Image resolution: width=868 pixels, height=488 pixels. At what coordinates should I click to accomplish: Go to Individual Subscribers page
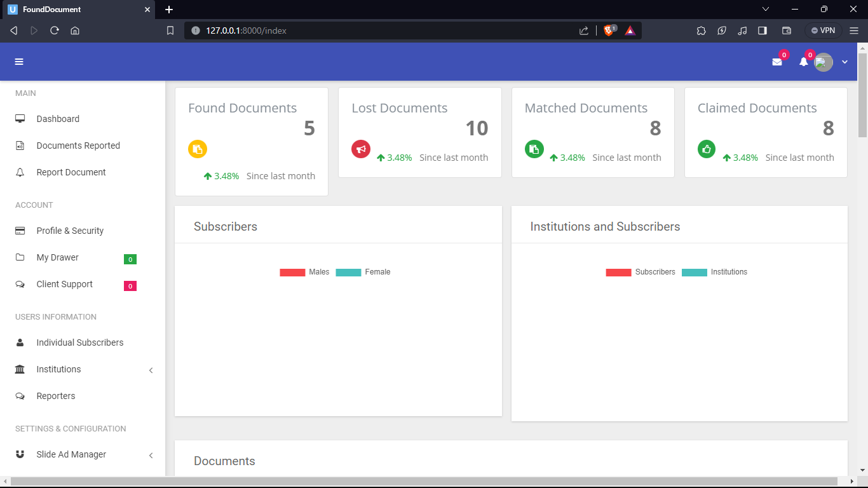(79, 342)
